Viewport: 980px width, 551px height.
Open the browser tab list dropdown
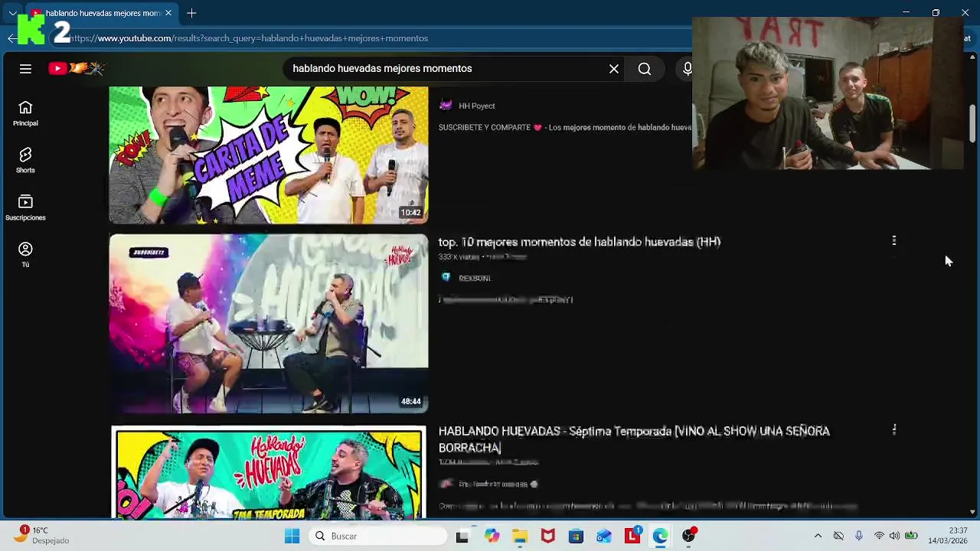12,13
